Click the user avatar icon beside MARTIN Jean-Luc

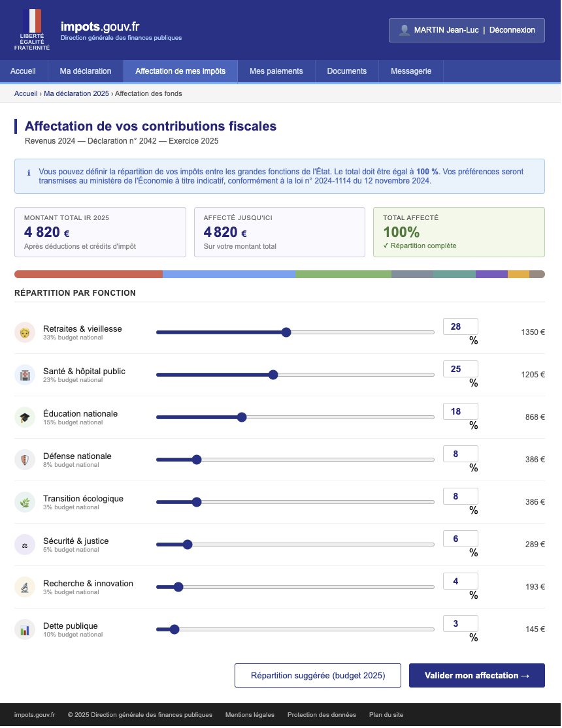[x=405, y=30]
